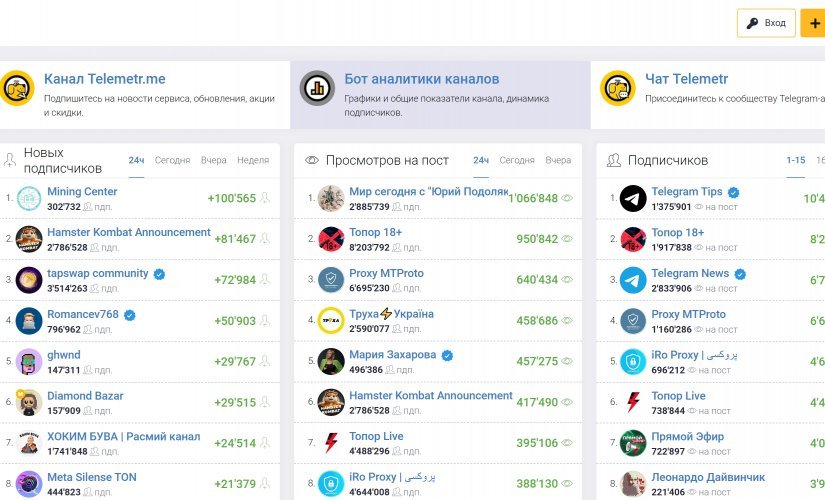Open the tapswap community link

click(x=98, y=273)
